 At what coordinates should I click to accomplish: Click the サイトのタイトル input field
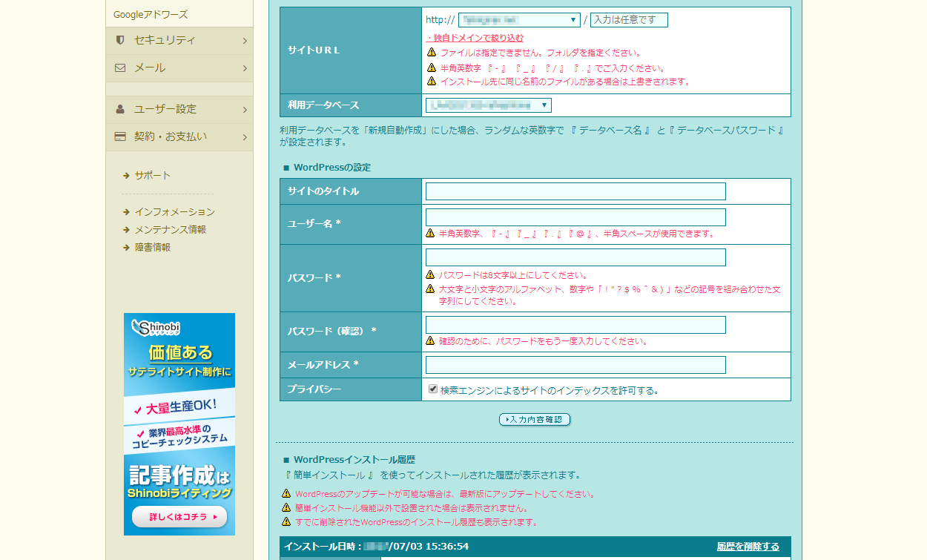click(575, 191)
